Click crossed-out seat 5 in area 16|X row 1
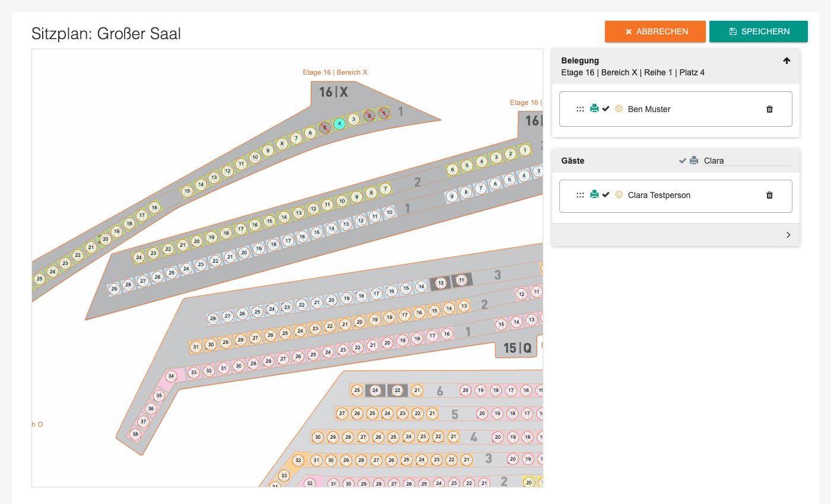This screenshot has height=504, width=831. point(324,127)
